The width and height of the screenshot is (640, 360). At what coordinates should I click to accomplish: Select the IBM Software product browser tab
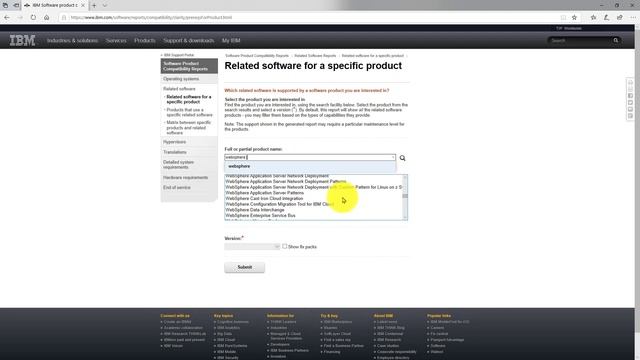click(x=54, y=5)
